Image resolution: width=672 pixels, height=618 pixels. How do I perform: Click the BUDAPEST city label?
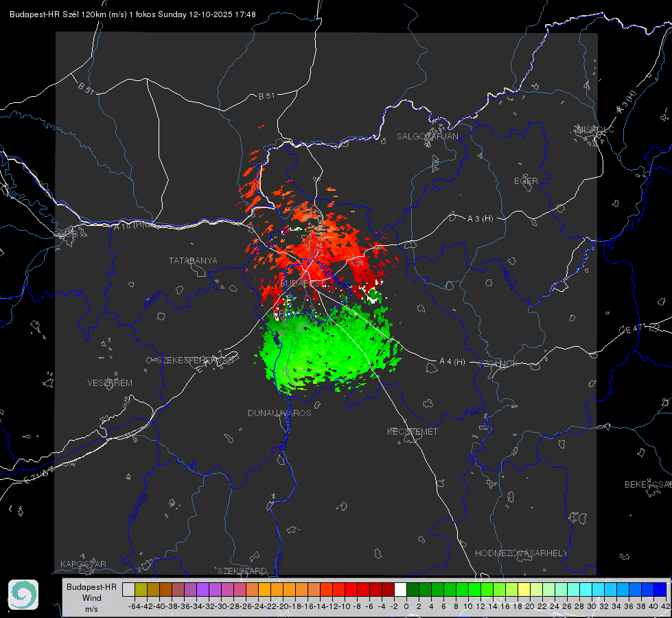click(302, 284)
